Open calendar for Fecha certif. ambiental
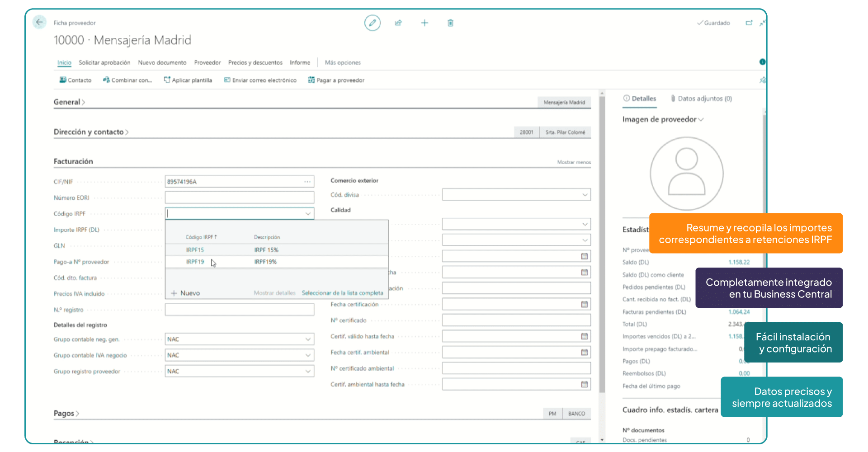The image size is (868, 452). pos(585,352)
